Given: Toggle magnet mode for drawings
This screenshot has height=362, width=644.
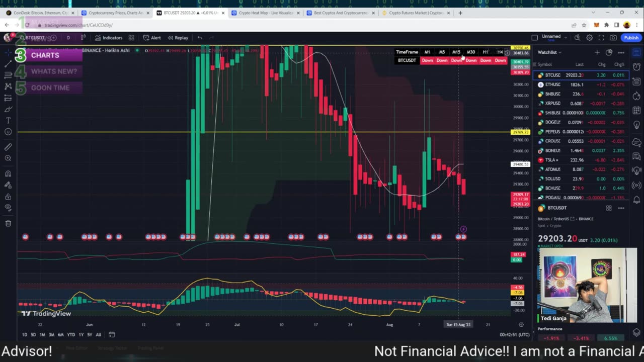Looking at the screenshot, I should point(8,173).
